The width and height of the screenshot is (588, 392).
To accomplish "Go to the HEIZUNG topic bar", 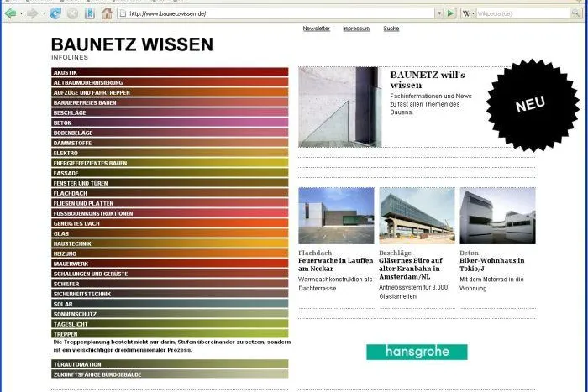I will tap(170, 253).
